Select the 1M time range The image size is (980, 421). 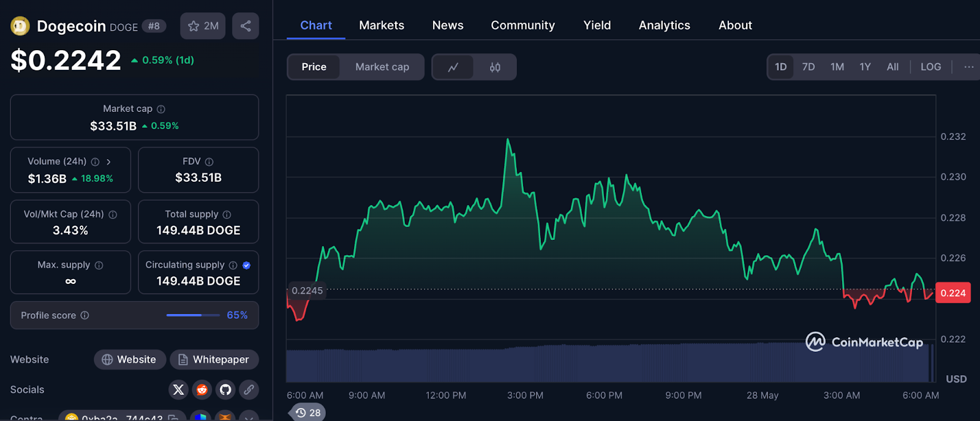click(x=837, y=67)
